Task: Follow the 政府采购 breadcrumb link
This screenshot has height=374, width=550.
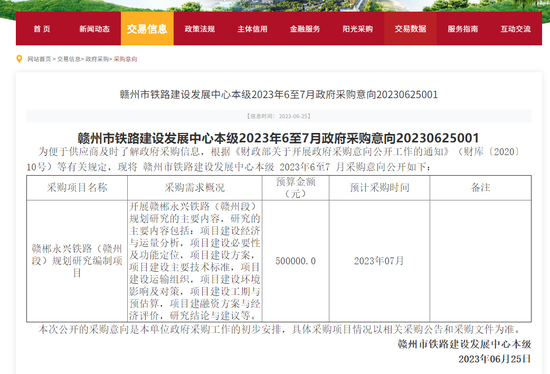Action: coord(97,59)
